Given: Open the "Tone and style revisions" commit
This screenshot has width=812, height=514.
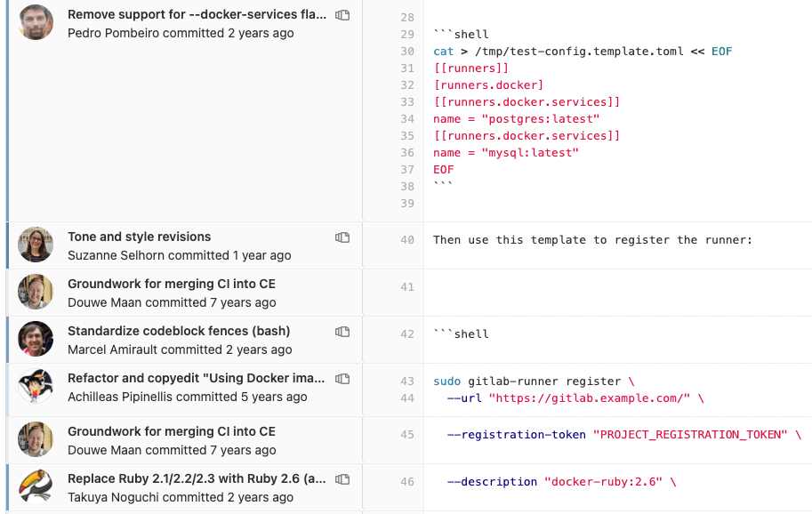Looking at the screenshot, I should [140, 237].
